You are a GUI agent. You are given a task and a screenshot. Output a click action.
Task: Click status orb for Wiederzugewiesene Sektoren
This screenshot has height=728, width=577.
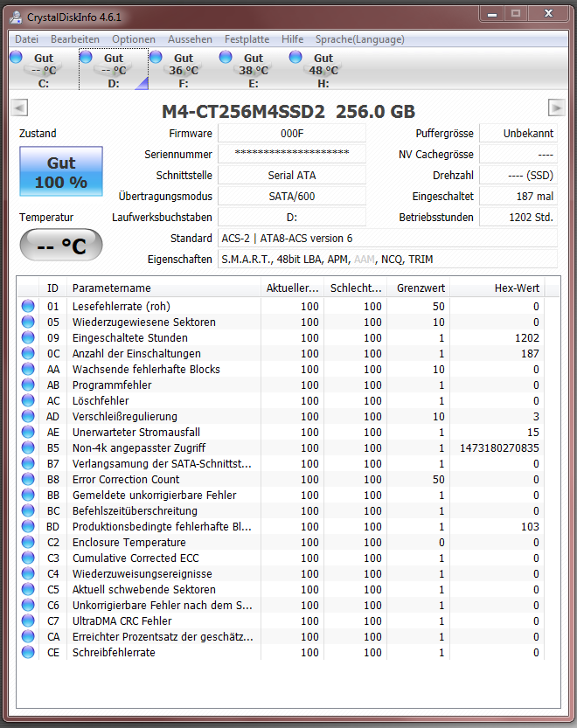[28, 322]
